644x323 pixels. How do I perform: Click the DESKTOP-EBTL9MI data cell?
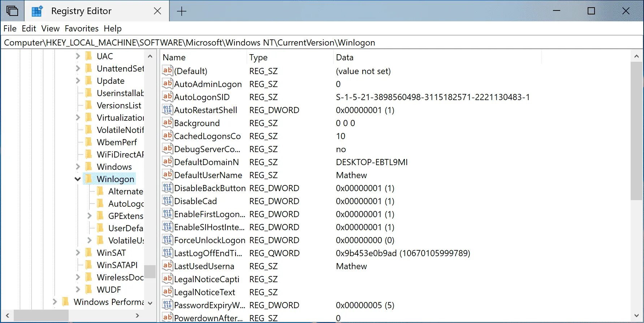pyautogui.click(x=372, y=162)
